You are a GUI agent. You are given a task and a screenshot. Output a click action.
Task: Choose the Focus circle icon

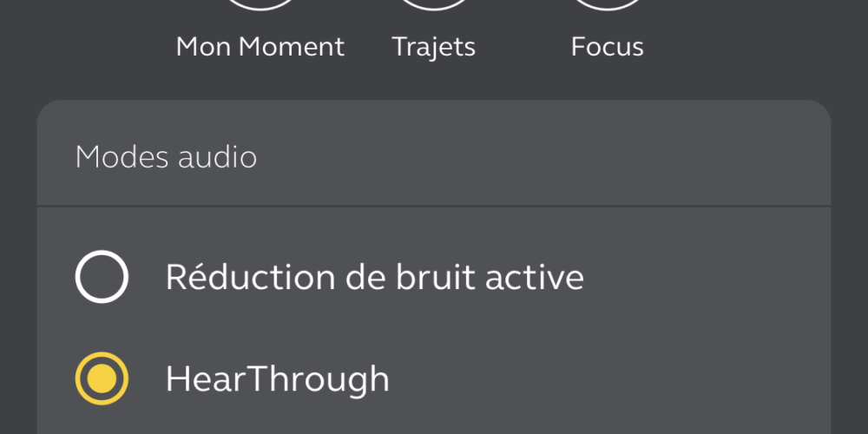click(608, 4)
